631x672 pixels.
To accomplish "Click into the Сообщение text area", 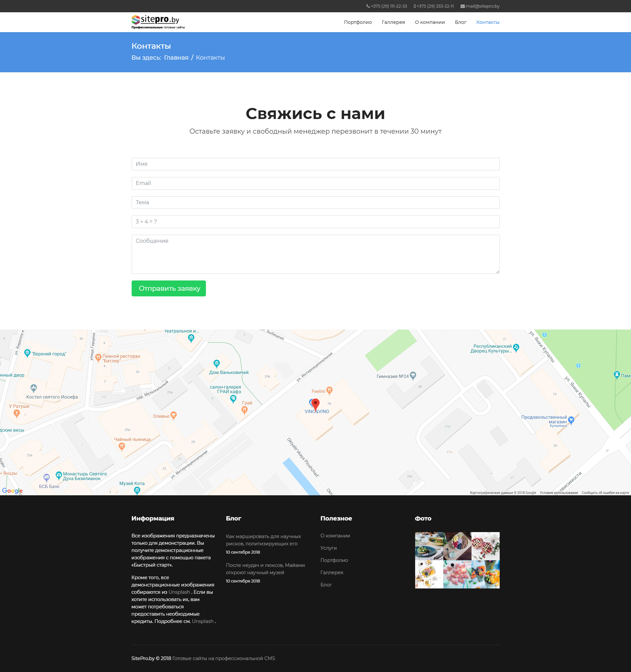I will click(x=315, y=254).
